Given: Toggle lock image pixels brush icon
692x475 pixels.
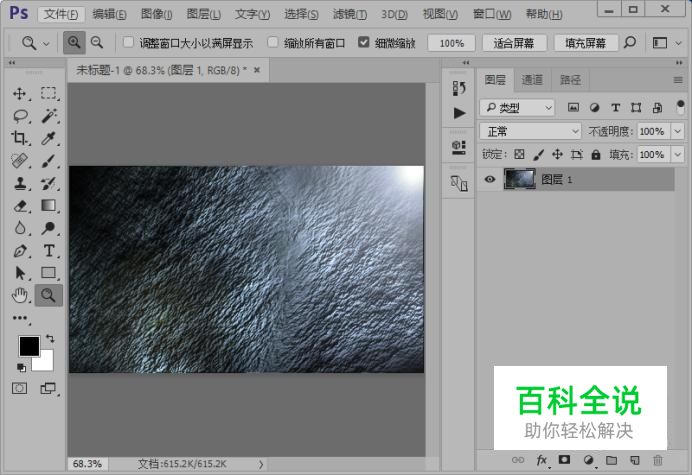Looking at the screenshot, I should pyautogui.click(x=538, y=155).
